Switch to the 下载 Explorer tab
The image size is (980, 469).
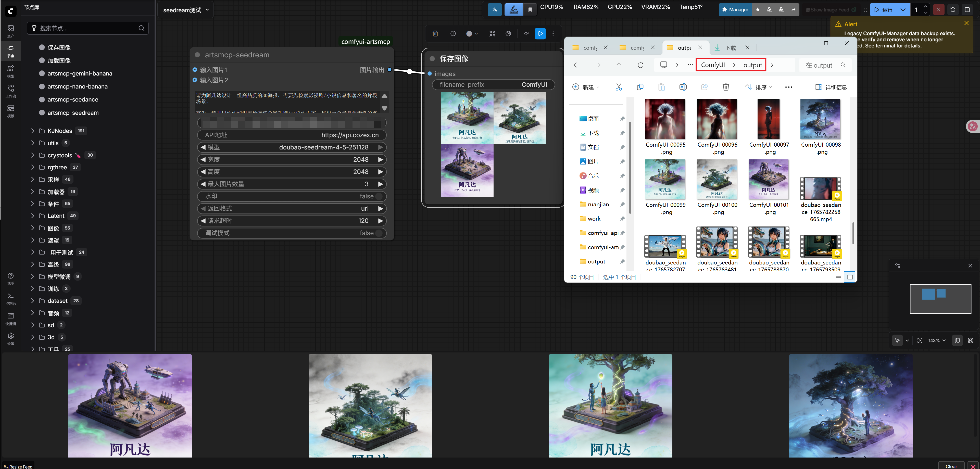tap(730, 47)
